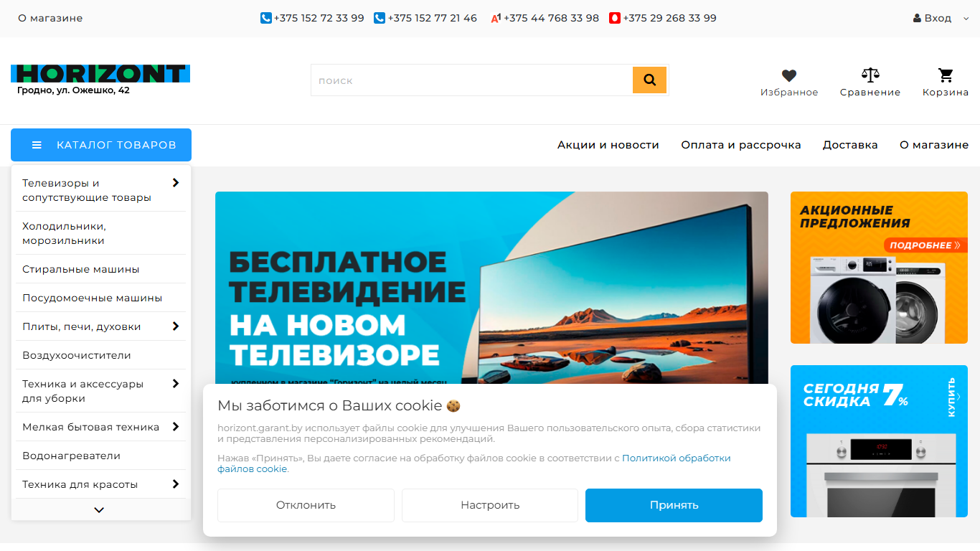This screenshot has width=980, height=551.
Task: Expand the Плиты, печи, духовки submenu arrow
Action: tap(176, 326)
